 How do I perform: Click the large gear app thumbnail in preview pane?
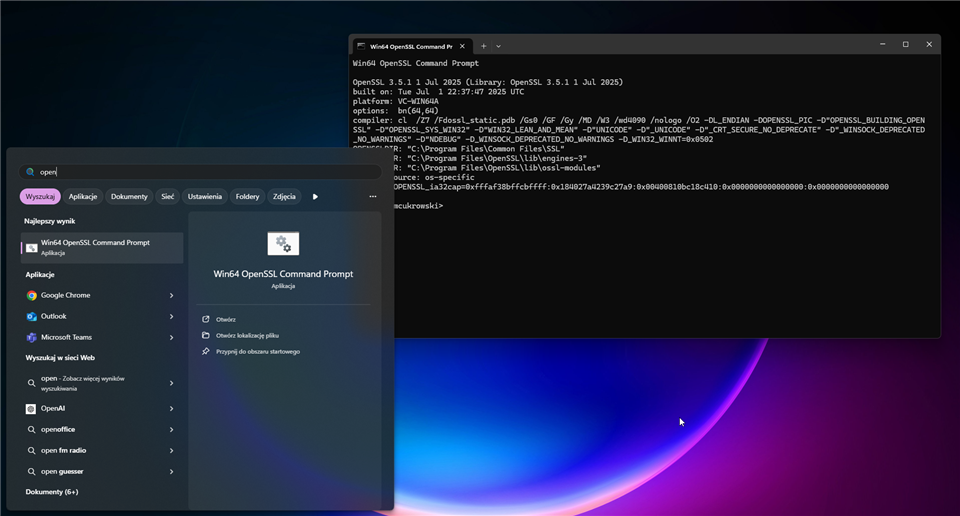point(283,244)
